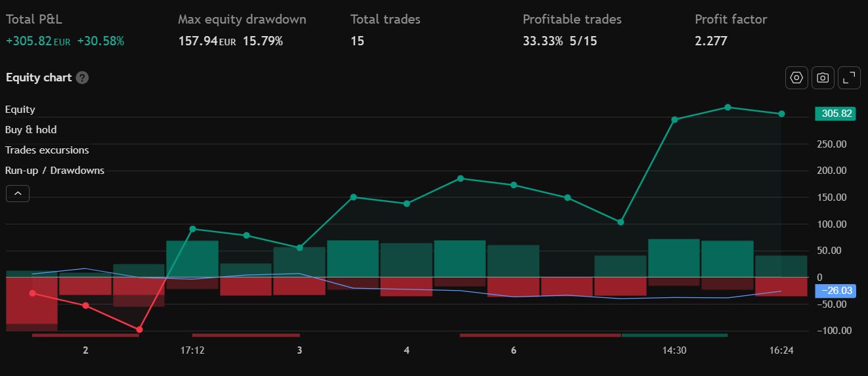This screenshot has width=868, height=376.
Task: Expand the equity chart to fullscreen
Action: point(850,77)
